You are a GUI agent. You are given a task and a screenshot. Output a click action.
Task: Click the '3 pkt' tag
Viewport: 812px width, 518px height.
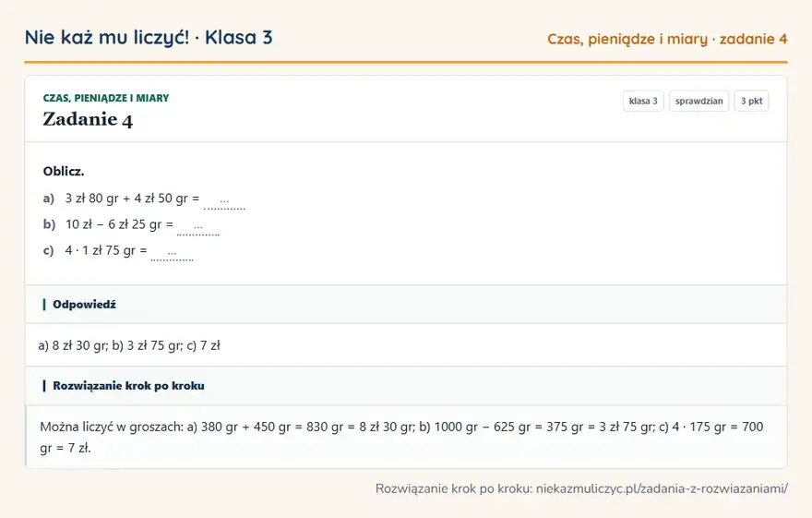pos(751,101)
